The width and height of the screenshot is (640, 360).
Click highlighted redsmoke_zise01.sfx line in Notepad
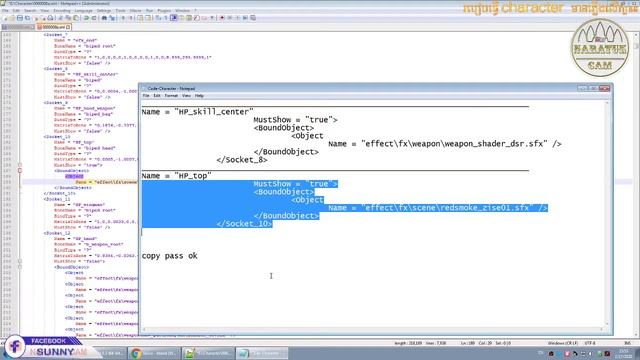438,208
